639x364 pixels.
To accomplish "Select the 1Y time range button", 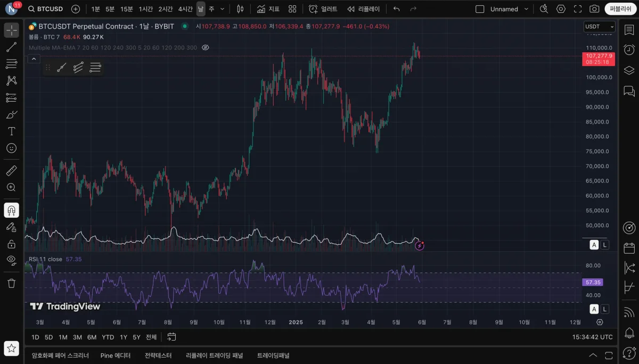I will (x=124, y=337).
